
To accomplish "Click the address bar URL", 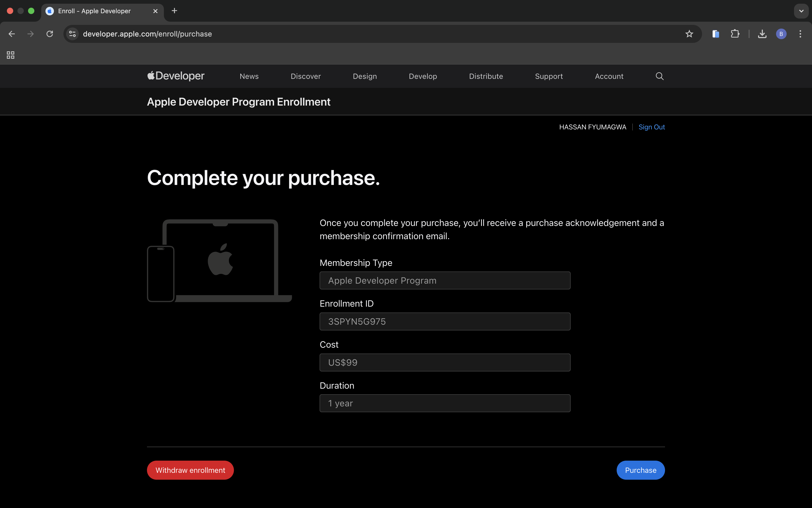I will click(x=147, y=34).
